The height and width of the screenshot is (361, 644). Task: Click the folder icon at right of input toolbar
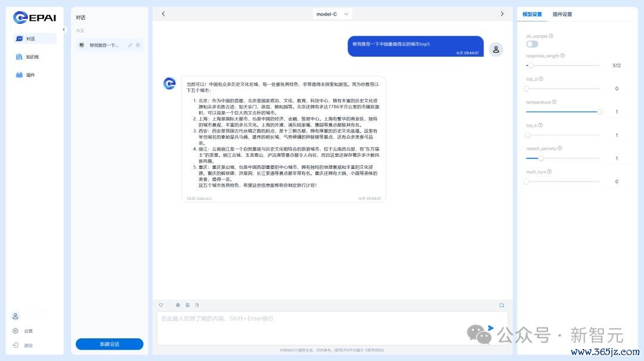coord(501,305)
